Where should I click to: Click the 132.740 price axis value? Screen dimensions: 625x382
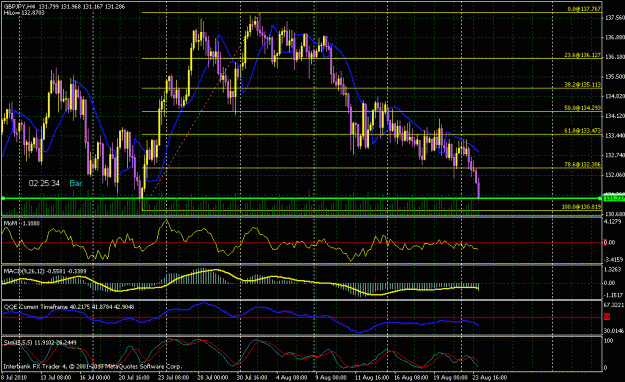tap(615, 155)
